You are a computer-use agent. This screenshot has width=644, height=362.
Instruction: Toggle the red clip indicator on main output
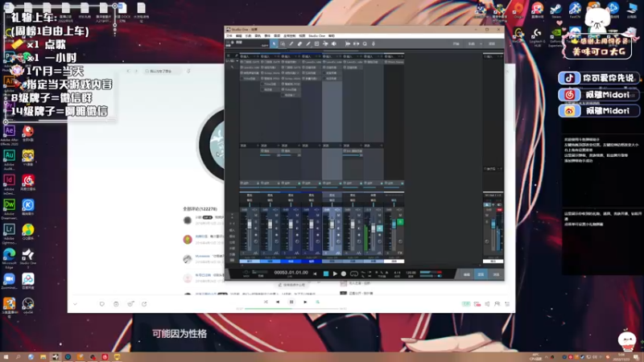pyautogui.click(x=499, y=210)
